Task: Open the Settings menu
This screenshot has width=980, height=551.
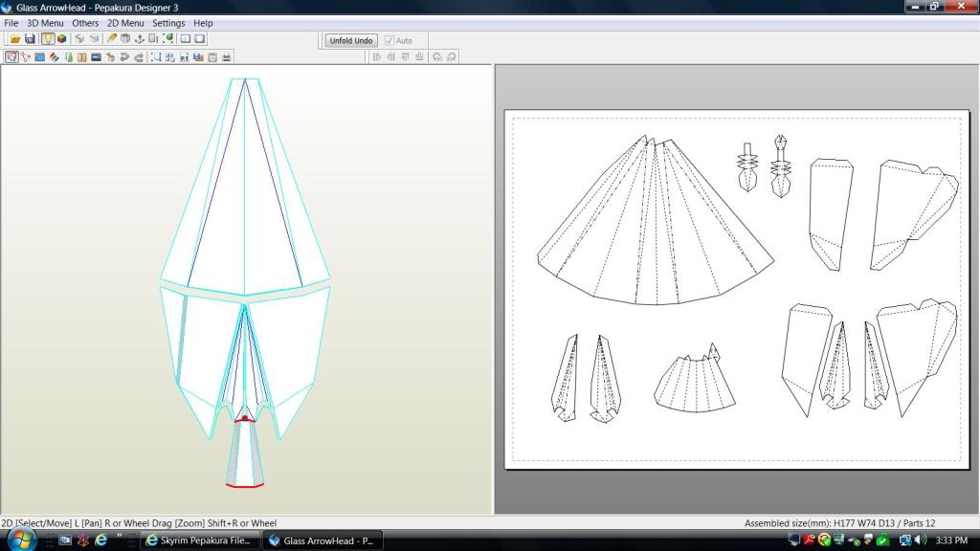Action: [168, 23]
